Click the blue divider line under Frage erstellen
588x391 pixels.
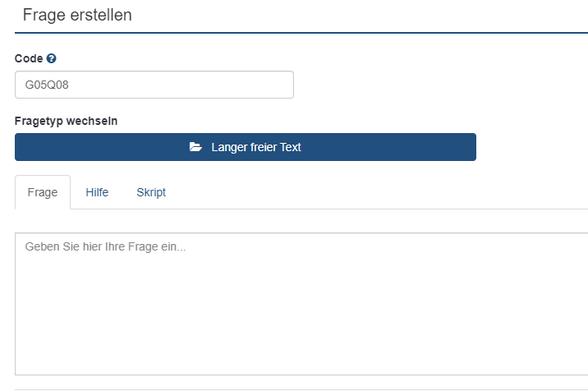pos(301,33)
